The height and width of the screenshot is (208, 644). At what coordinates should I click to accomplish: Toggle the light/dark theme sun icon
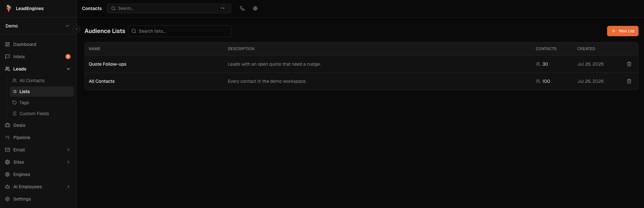255,8
